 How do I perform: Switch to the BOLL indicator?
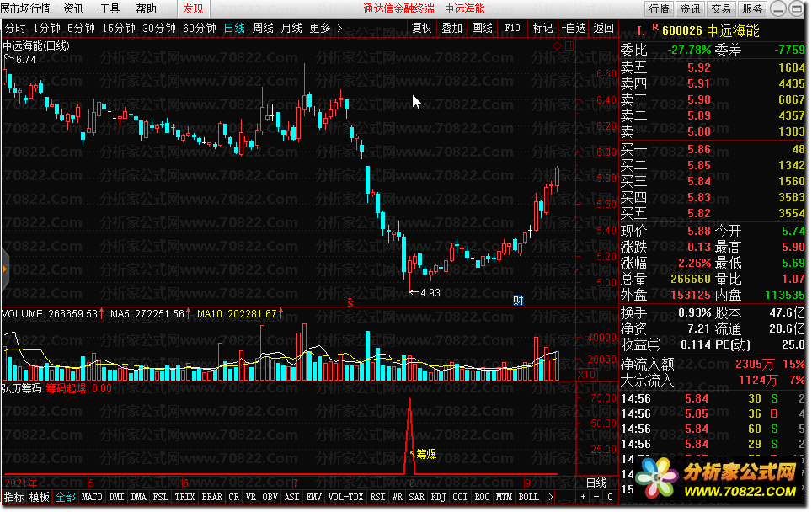pos(529,497)
